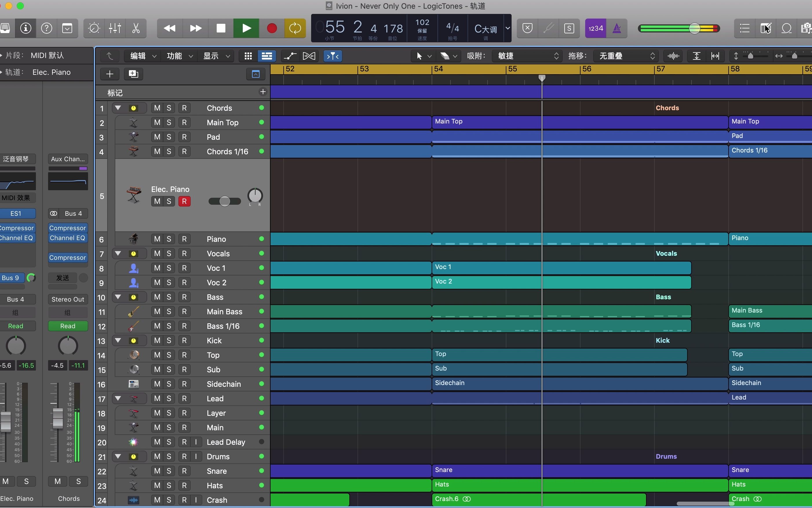812x508 pixels.
Task: Fast forward the project
Action: click(196, 28)
